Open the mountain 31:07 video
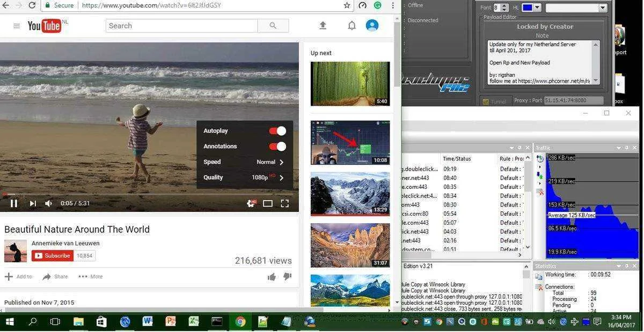The width and height of the screenshot is (644, 332). [x=350, y=245]
